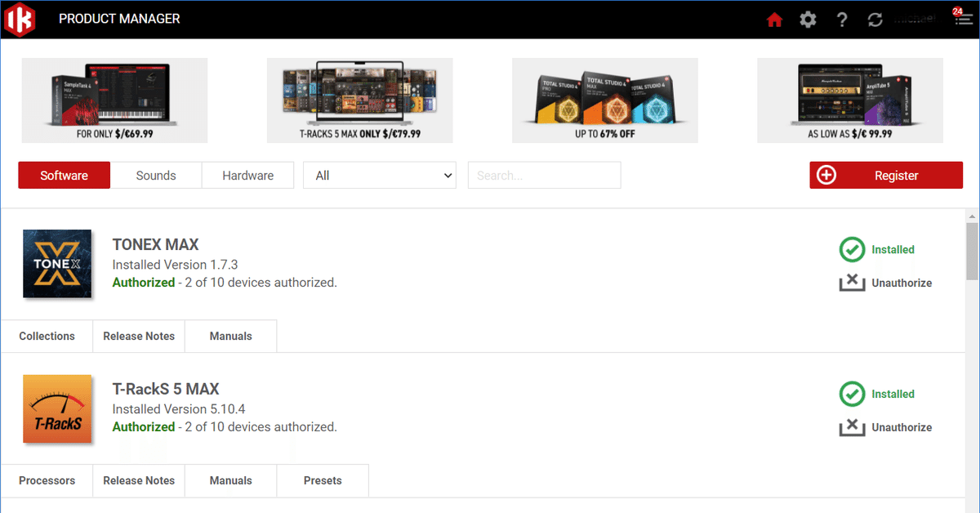Click Unauthorize label for T-RackS 5 MAX
This screenshot has width=980, height=513.
coord(902,427)
